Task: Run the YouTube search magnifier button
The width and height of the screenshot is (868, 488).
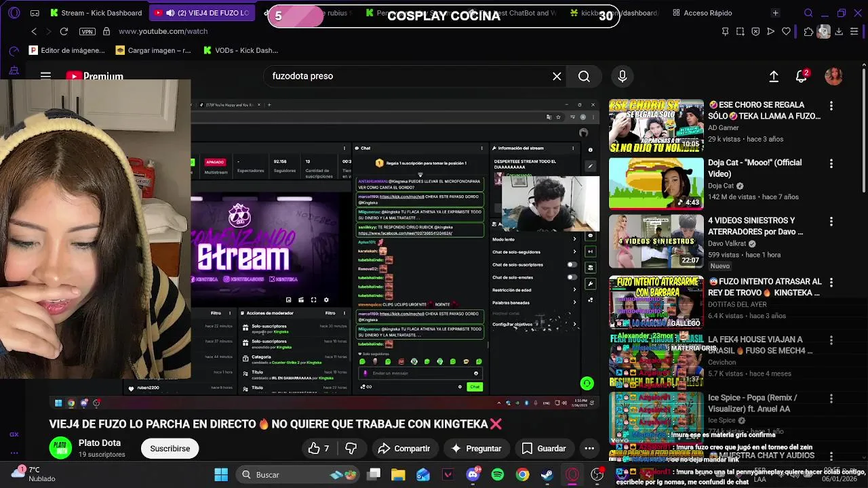Action: pos(584,77)
